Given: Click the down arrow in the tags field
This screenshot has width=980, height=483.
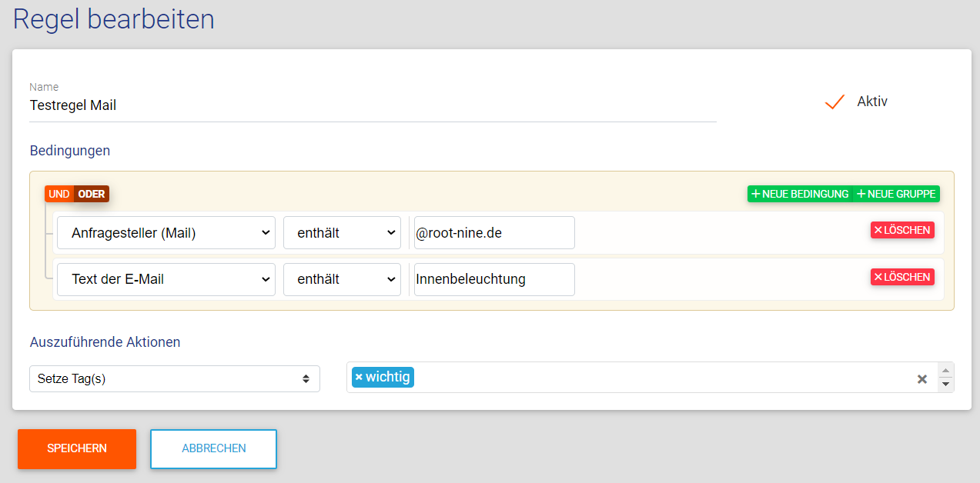Looking at the screenshot, I should [x=946, y=385].
